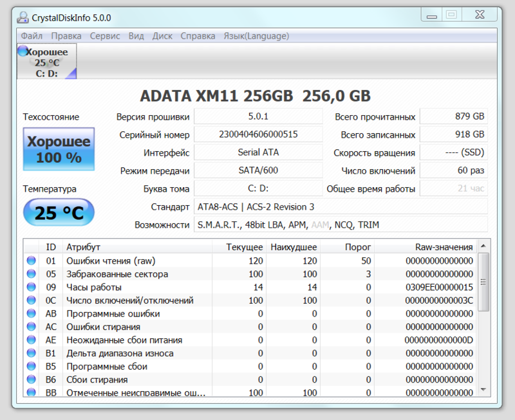Image resolution: width=515 pixels, height=420 pixels.
Task: Click blue status dot for attribute 09
Action: pos(31,287)
